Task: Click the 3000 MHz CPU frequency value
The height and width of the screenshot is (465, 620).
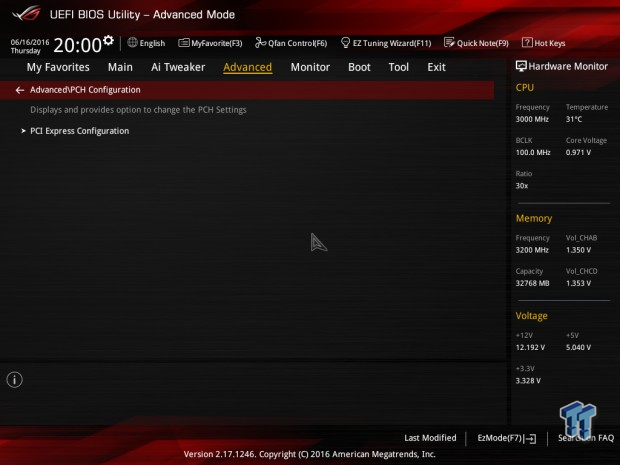Action: [x=532, y=119]
